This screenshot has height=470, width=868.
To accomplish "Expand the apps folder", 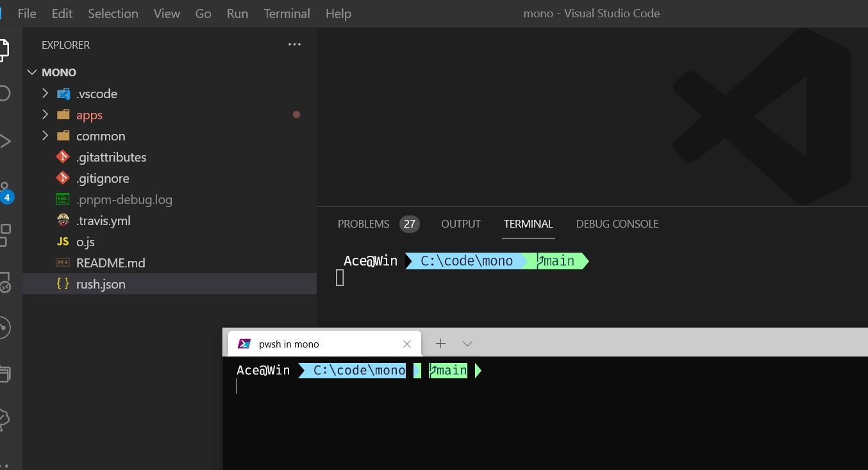I will click(45, 114).
